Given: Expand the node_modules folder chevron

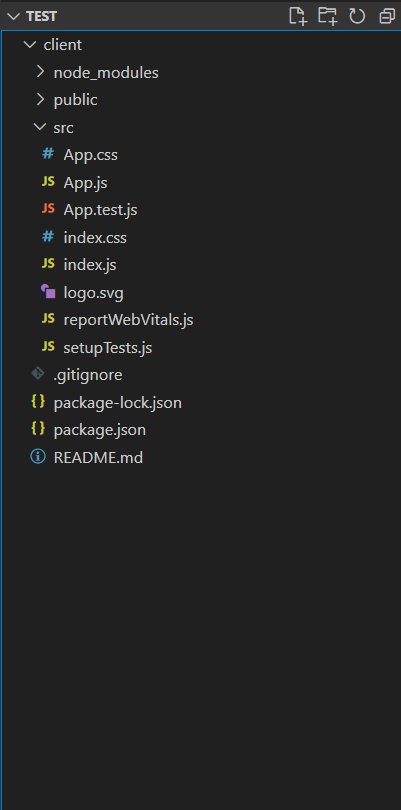Looking at the screenshot, I should click(40, 72).
